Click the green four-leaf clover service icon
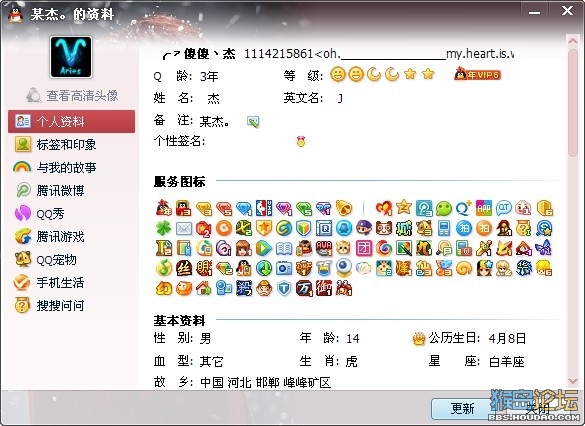The image size is (585, 426). click(163, 228)
